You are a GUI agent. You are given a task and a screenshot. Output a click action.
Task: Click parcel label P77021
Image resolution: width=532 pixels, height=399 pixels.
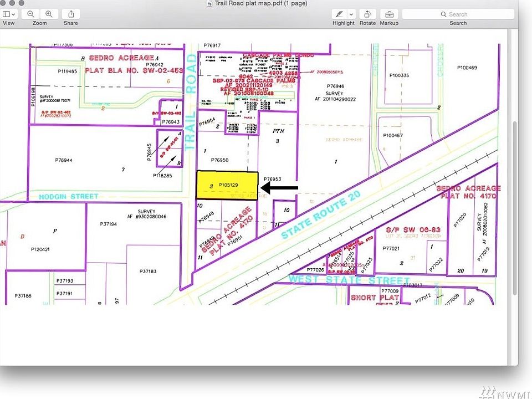tap(391, 248)
